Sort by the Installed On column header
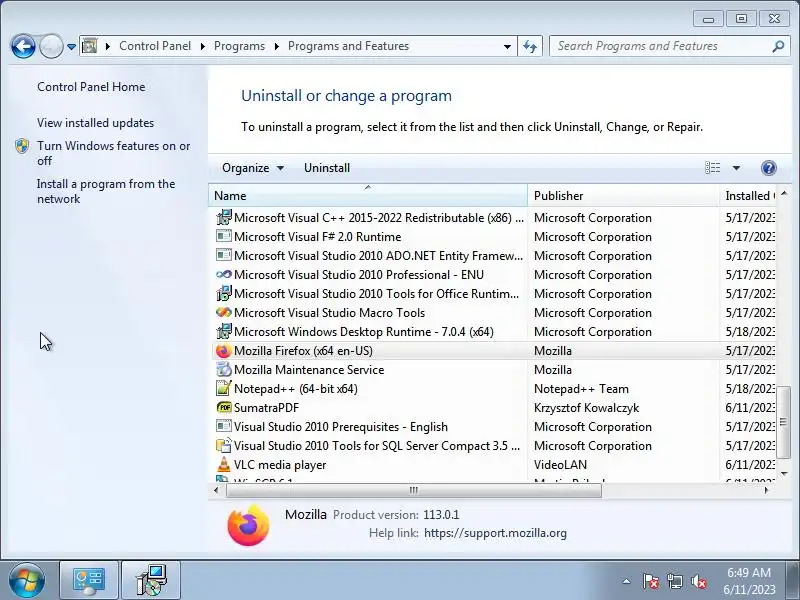 coord(748,196)
